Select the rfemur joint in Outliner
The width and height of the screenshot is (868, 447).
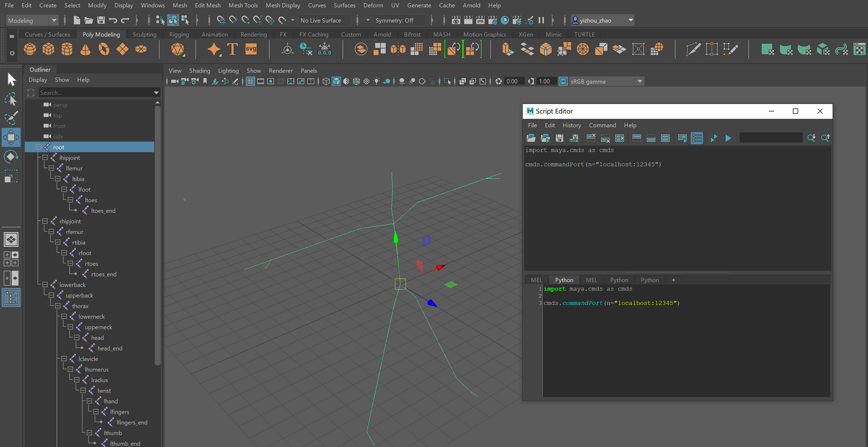(x=74, y=232)
